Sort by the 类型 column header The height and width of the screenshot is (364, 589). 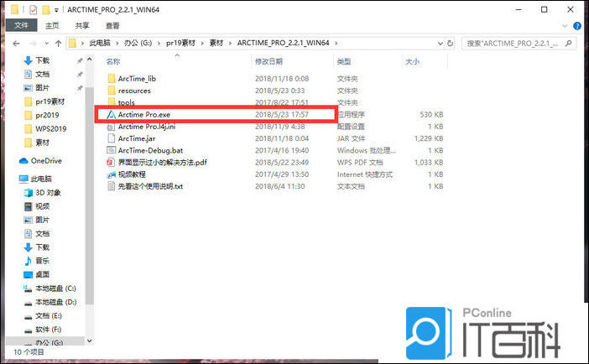(x=344, y=61)
